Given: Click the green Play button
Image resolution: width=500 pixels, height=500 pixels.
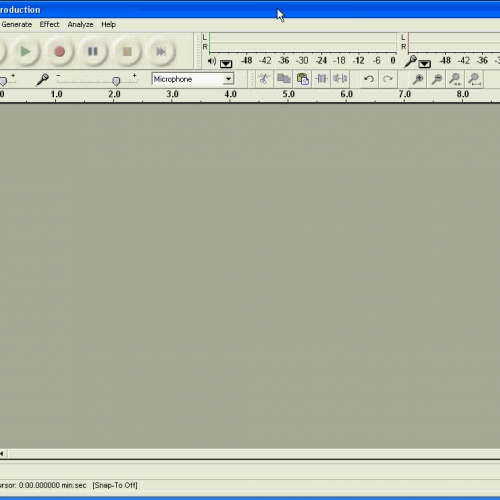Looking at the screenshot, I should coord(26,52).
